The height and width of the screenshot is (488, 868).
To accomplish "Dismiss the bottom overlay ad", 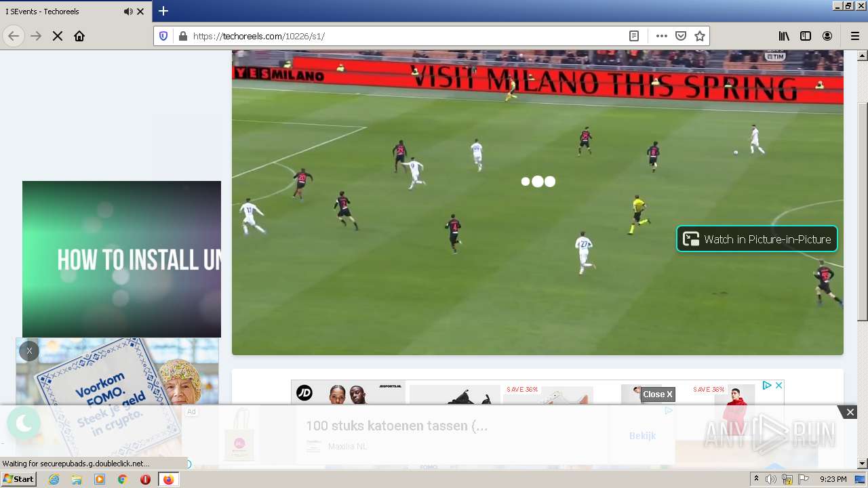I will 850,412.
